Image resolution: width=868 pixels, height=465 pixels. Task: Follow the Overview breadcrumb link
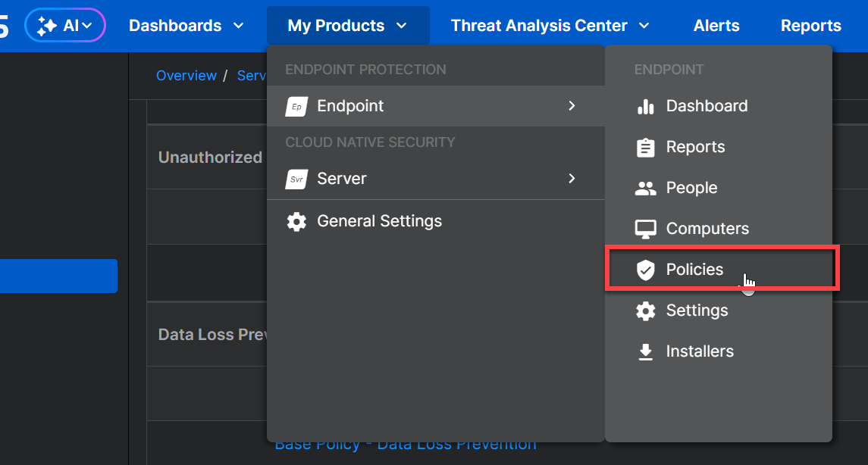pos(186,76)
